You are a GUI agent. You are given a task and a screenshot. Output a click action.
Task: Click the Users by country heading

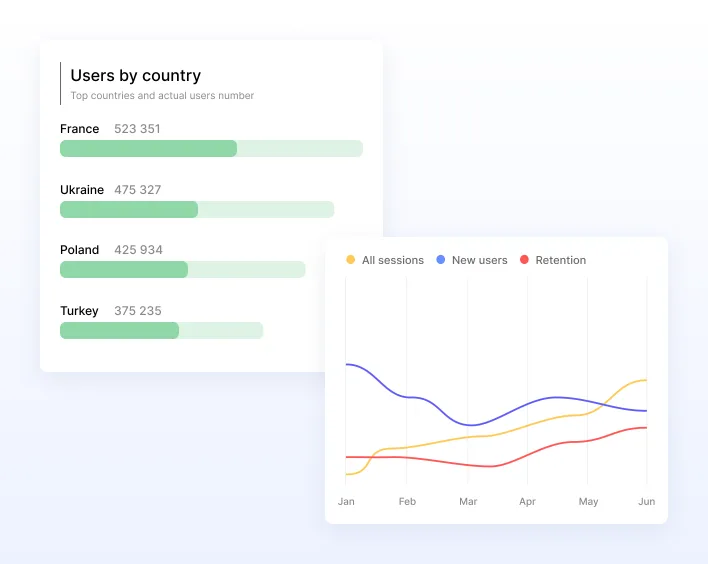tap(135, 75)
